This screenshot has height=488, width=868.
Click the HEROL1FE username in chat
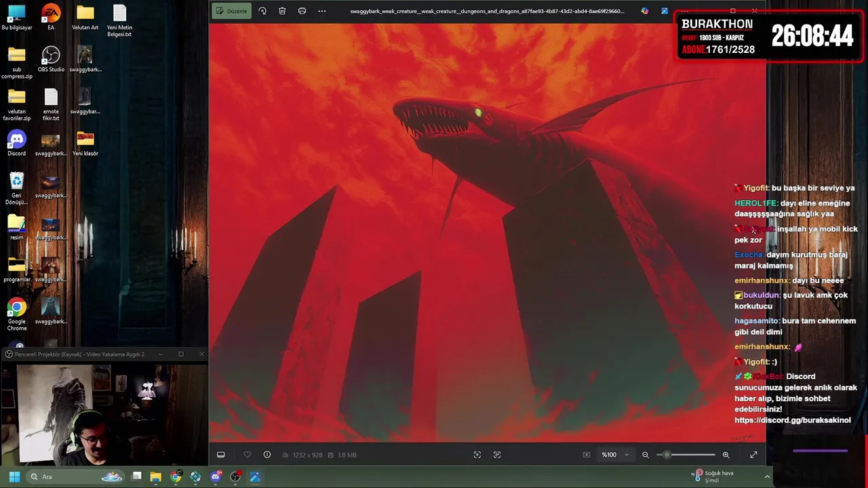(756, 203)
